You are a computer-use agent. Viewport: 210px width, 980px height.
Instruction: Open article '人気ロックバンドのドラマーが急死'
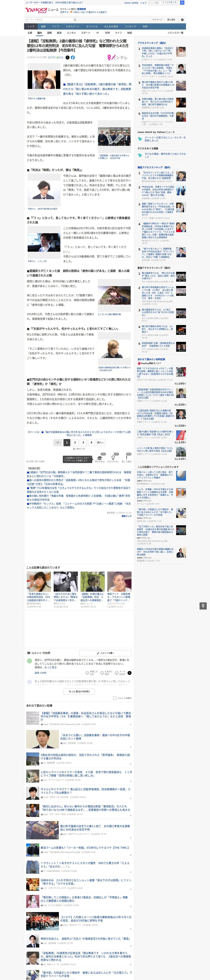(x=86, y=774)
